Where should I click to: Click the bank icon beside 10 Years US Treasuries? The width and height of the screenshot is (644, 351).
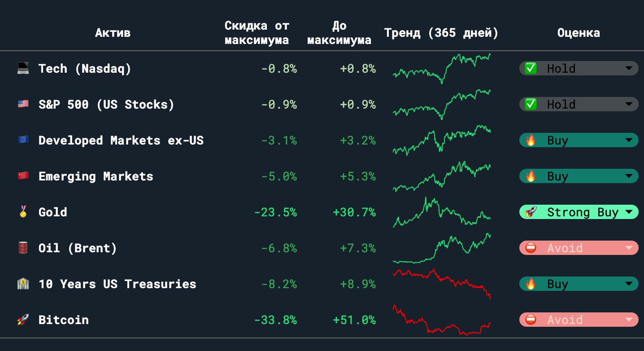click(x=23, y=284)
